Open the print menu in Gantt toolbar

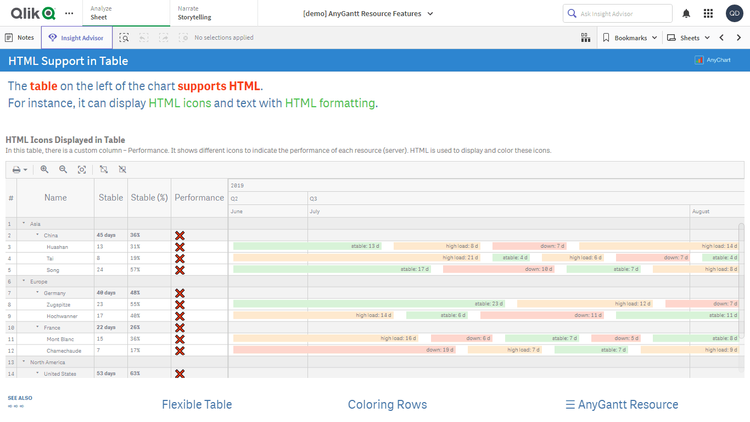pyautogui.click(x=19, y=170)
